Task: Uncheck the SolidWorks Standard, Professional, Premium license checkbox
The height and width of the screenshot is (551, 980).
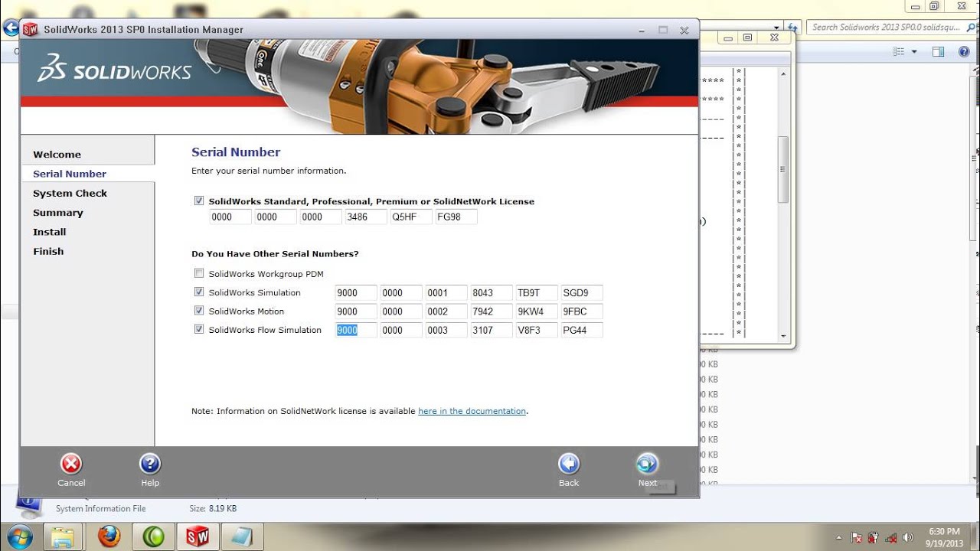Action: pos(199,201)
